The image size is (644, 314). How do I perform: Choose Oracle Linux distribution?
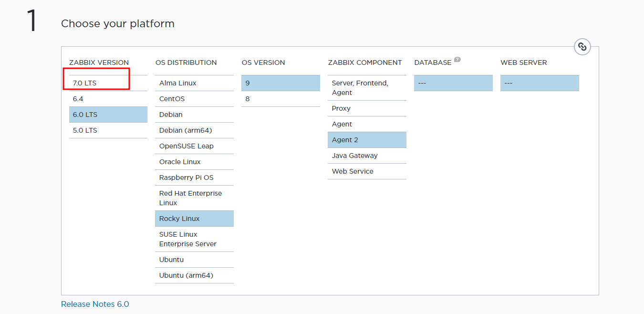(x=194, y=162)
